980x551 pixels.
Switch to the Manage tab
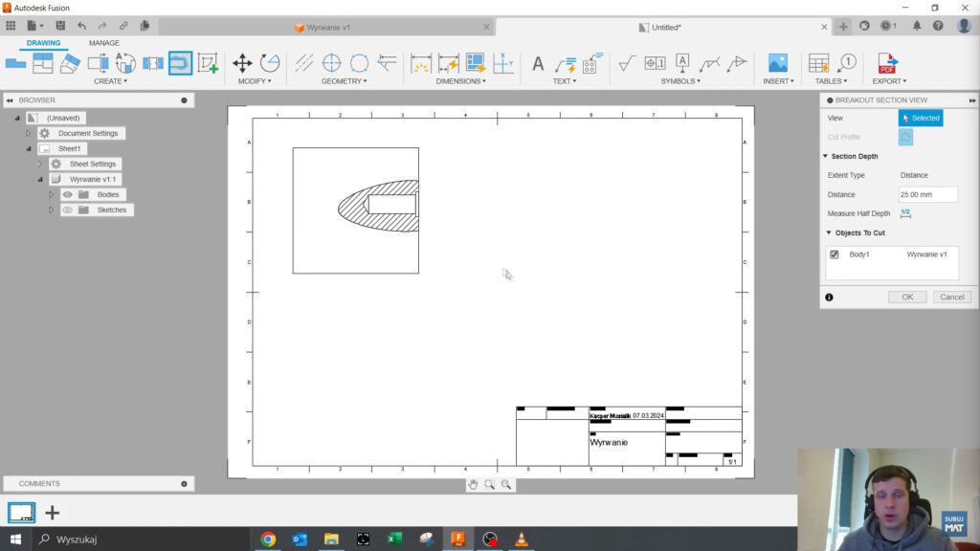coord(103,43)
